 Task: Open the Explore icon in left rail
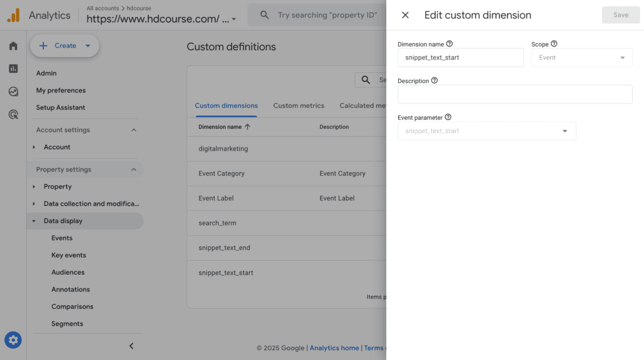(13, 92)
